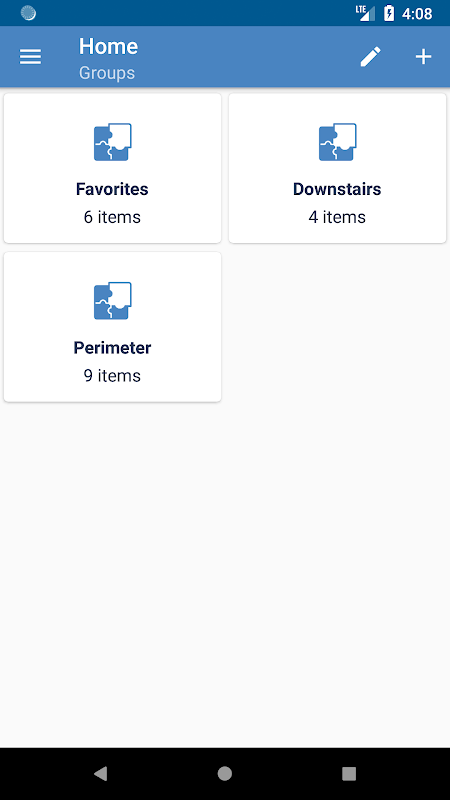Select the '4 items' count text
Screen dimensions: 450x800
(x=337, y=217)
